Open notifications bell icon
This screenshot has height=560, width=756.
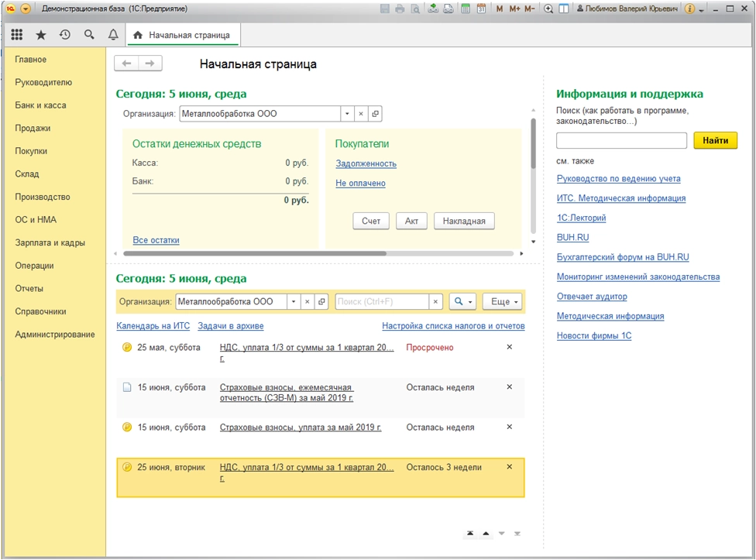pos(113,35)
